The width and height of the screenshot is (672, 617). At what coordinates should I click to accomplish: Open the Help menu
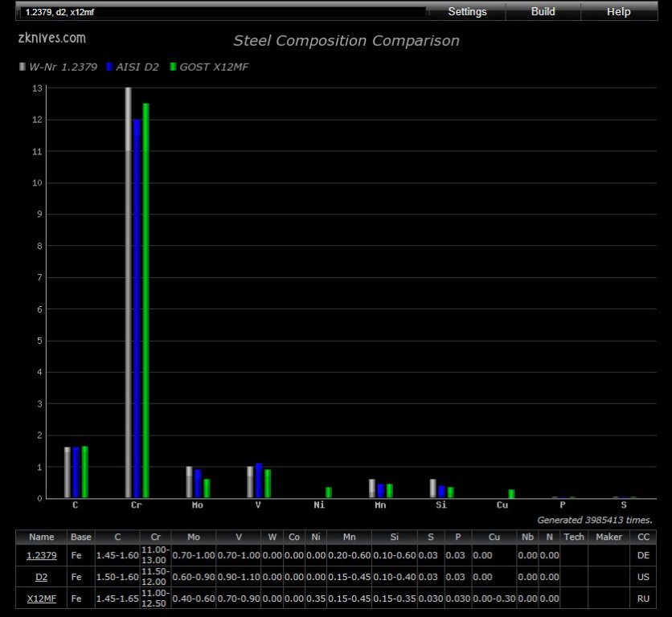(618, 12)
